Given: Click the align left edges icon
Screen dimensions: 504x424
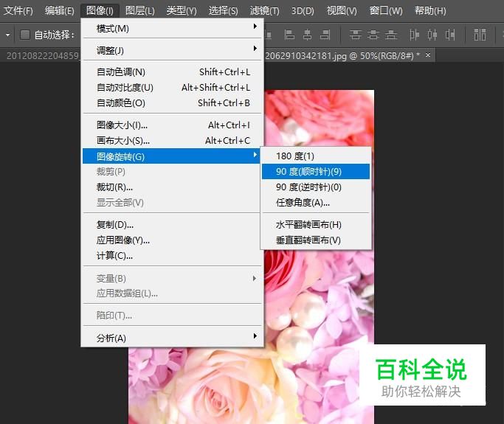Looking at the screenshot, I should (x=289, y=35).
